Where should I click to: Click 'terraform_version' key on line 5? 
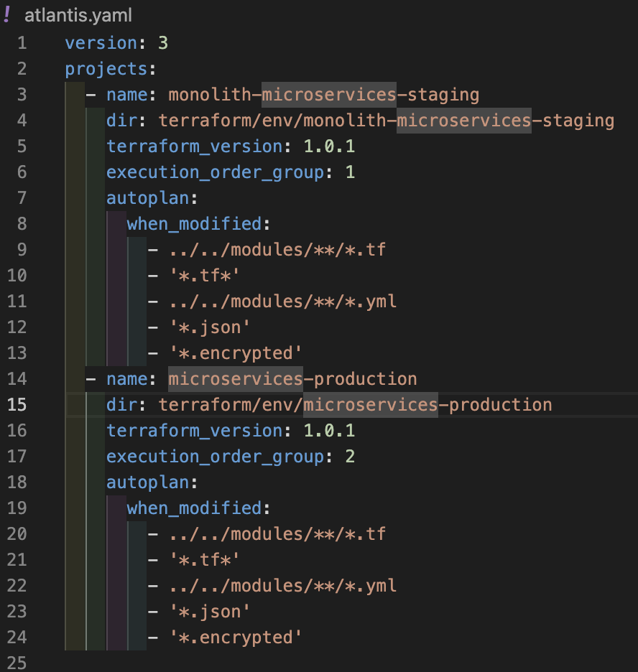tap(195, 146)
